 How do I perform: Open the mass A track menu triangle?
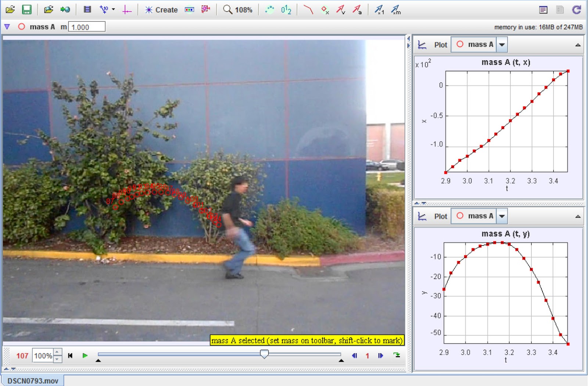[7, 26]
